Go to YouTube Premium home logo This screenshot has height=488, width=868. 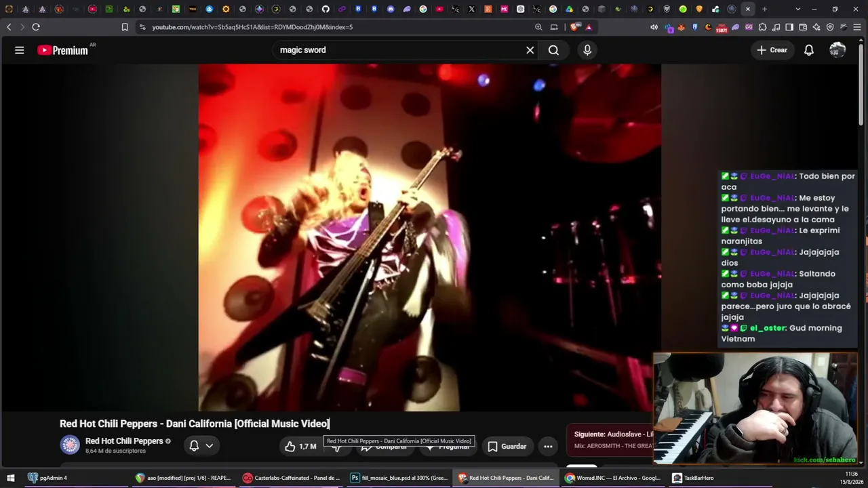pos(63,50)
